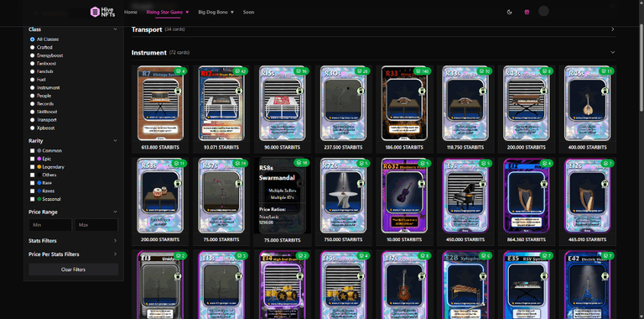Go to the Home menu item
Screen dimensions: 644x319
point(131,12)
